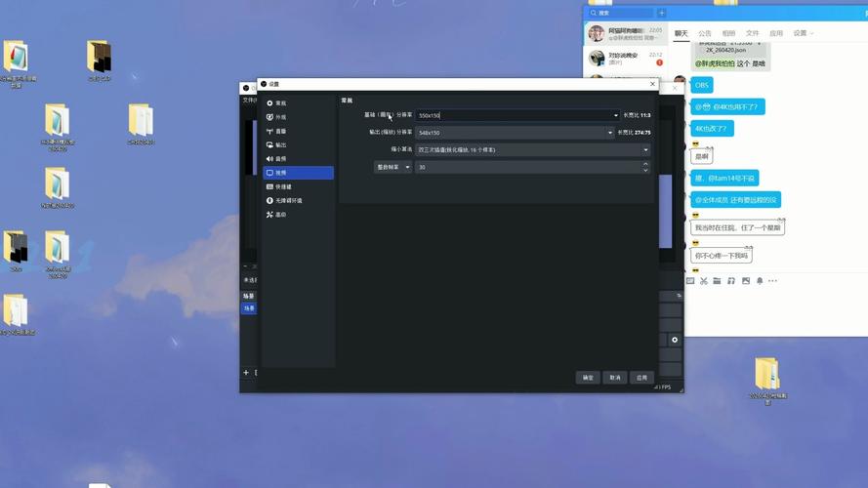This screenshot has width=868, height=488.
Task: Increase the FPS value with up arrow
Action: click(x=645, y=164)
